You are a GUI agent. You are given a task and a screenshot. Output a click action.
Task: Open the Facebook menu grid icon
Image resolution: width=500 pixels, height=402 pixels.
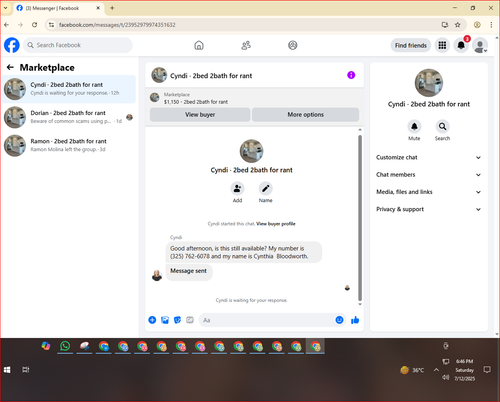pos(442,45)
